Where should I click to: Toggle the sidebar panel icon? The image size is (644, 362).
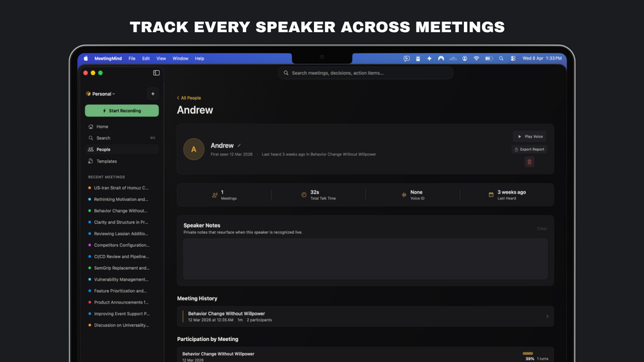coord(156,72)
